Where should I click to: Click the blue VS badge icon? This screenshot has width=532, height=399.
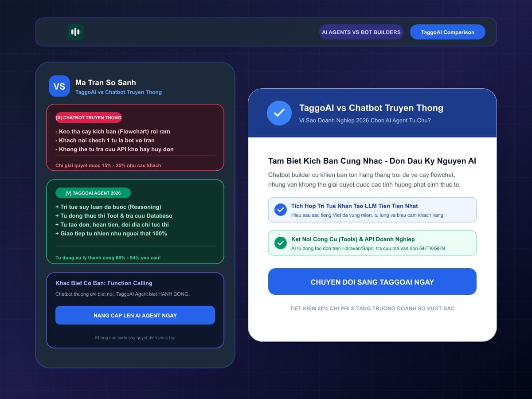click(x=59, y=86)
